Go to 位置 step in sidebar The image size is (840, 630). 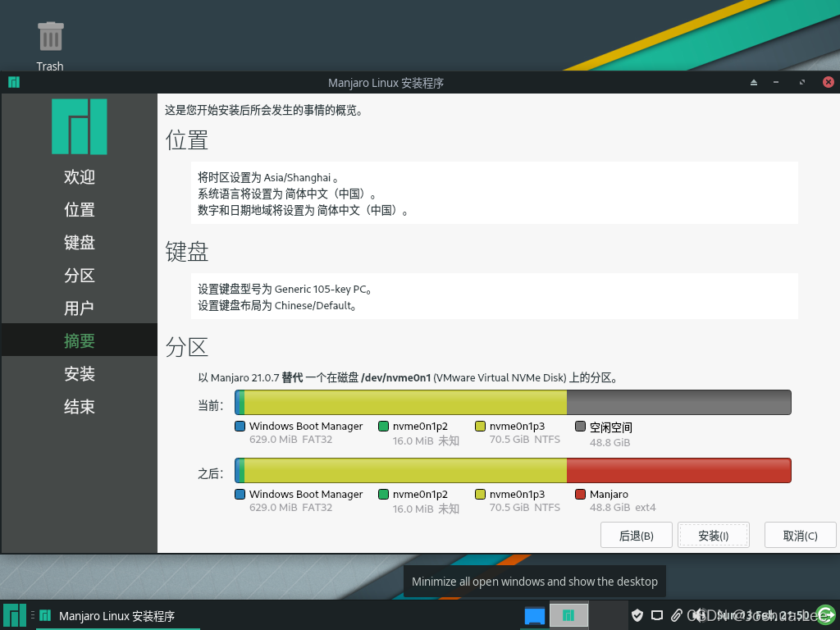[80, 209]
